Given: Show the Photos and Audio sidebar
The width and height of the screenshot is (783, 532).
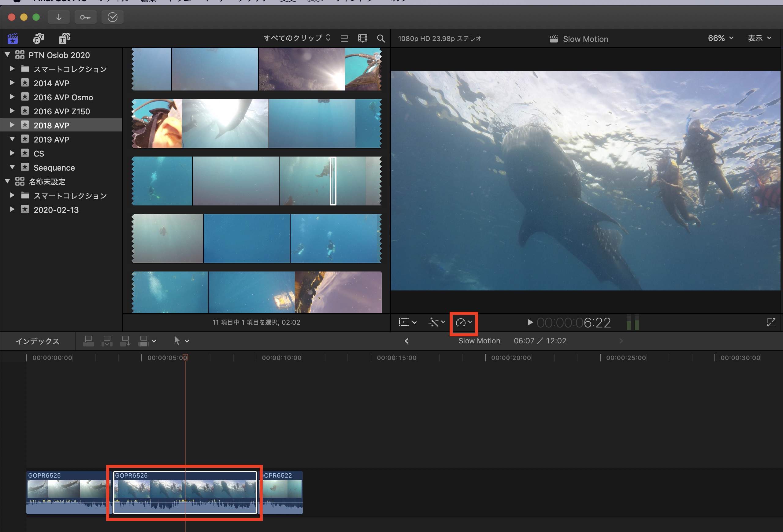Looking at the screenshot, I should (39, 39).
